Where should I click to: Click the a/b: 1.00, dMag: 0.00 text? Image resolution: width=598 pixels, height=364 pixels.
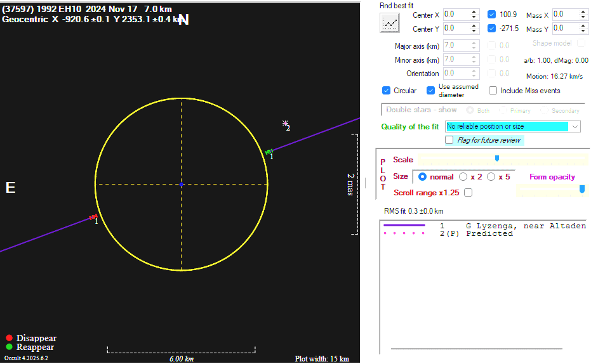555,60
